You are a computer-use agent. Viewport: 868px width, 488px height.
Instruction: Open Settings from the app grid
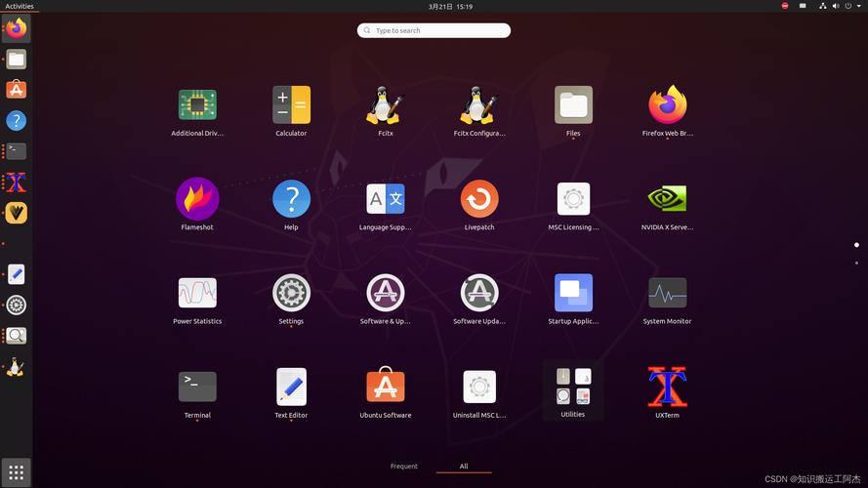291,299
